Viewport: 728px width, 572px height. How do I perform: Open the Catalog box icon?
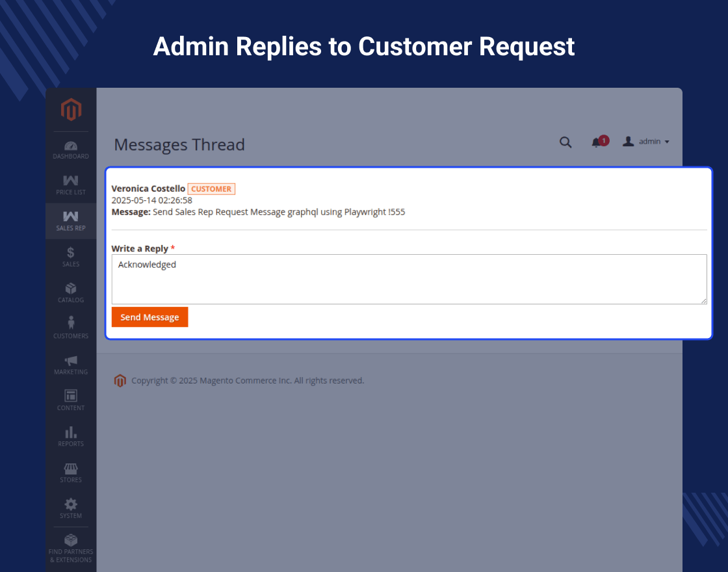click(71, 288)
